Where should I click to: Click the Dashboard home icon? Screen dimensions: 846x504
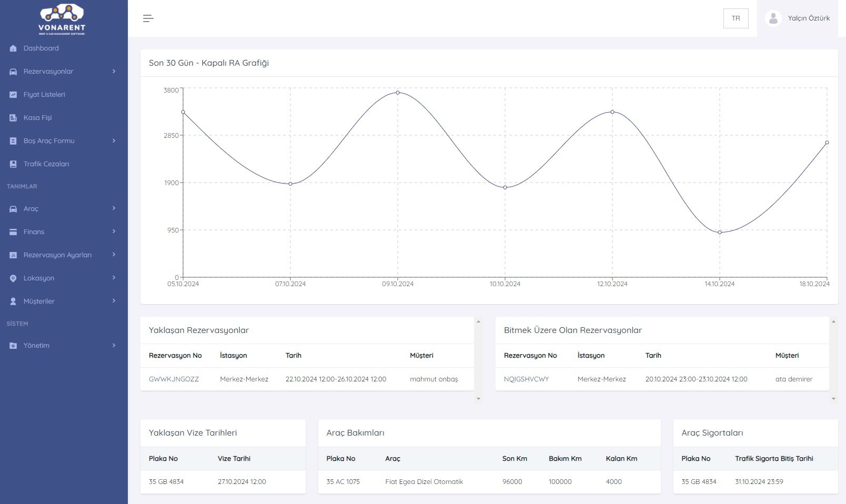click(x=13, y=48)
